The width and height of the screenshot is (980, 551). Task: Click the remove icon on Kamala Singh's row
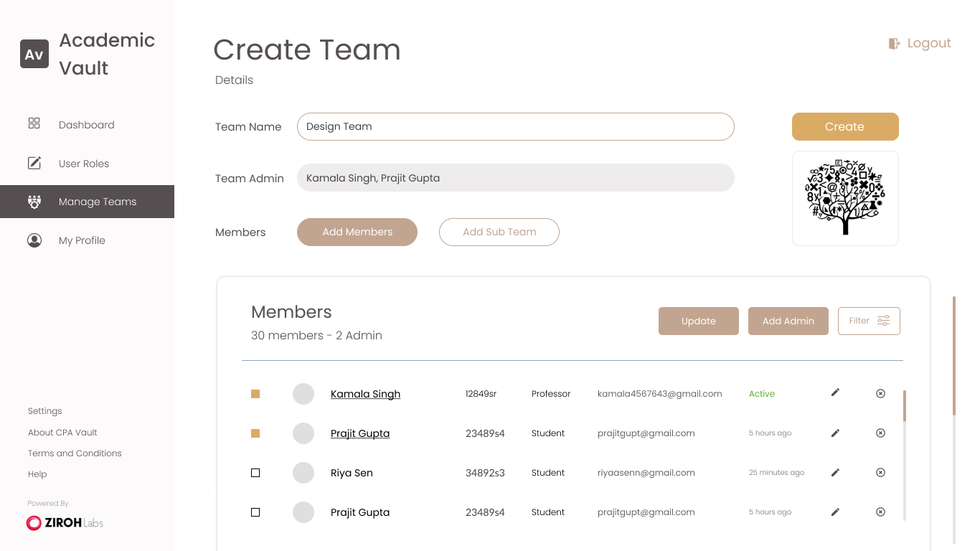pyautogui.click(x=880, y=393)
